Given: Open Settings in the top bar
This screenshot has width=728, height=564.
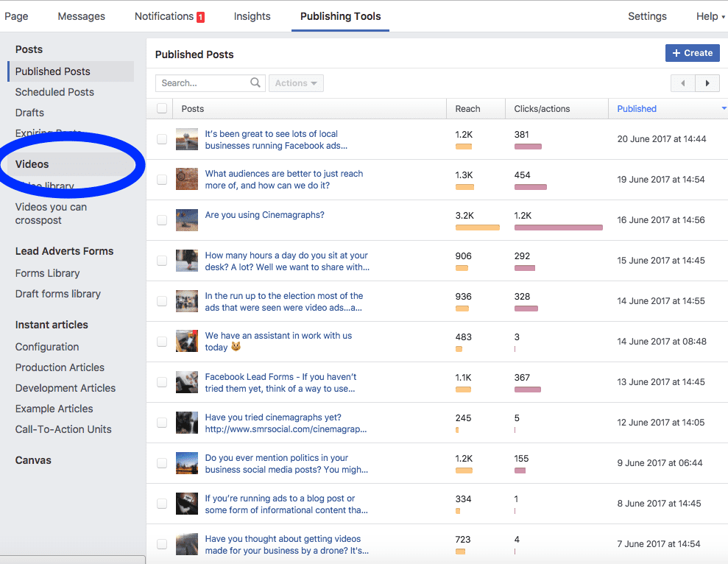Looking at the screenshot, I should tap(647, 16).
